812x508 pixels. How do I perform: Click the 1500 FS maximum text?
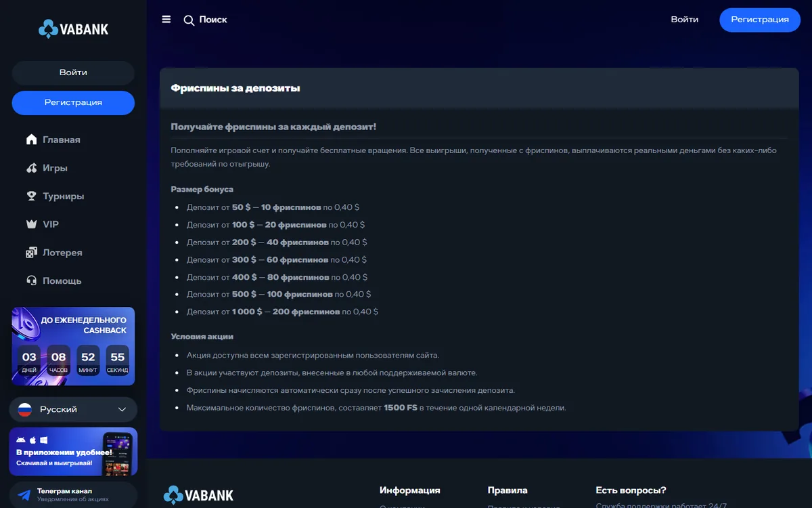click(x=401, y=408)
